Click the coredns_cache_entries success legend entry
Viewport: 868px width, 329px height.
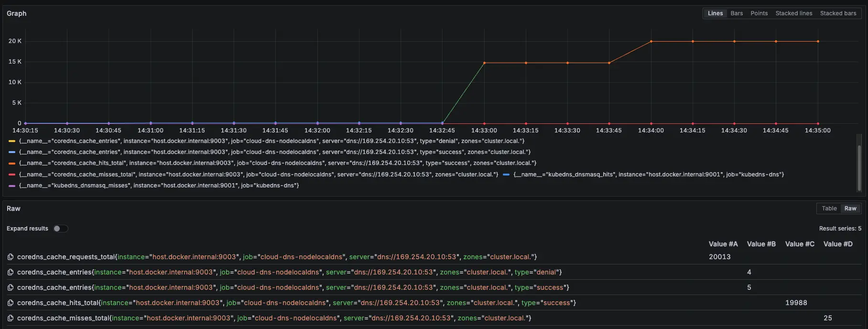[274, 152]
